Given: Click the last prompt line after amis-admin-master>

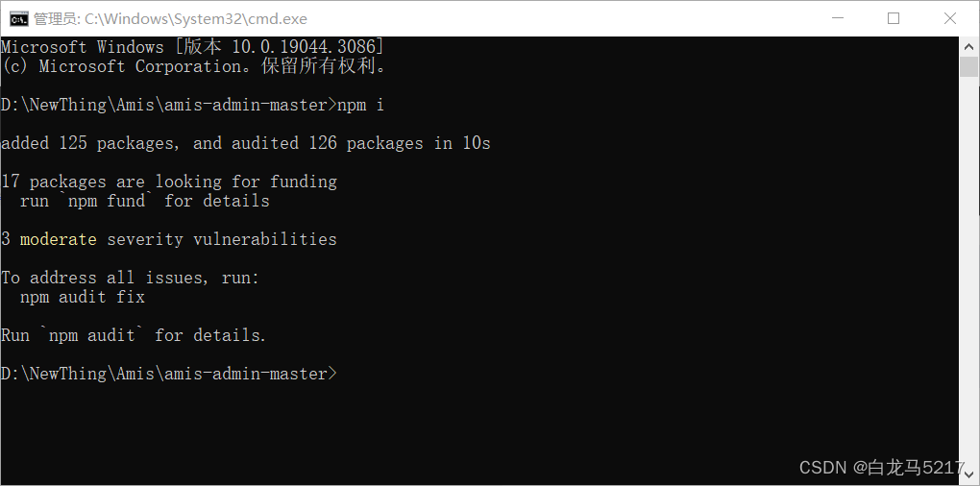Looking at the screenshot, I should point(169,374).
